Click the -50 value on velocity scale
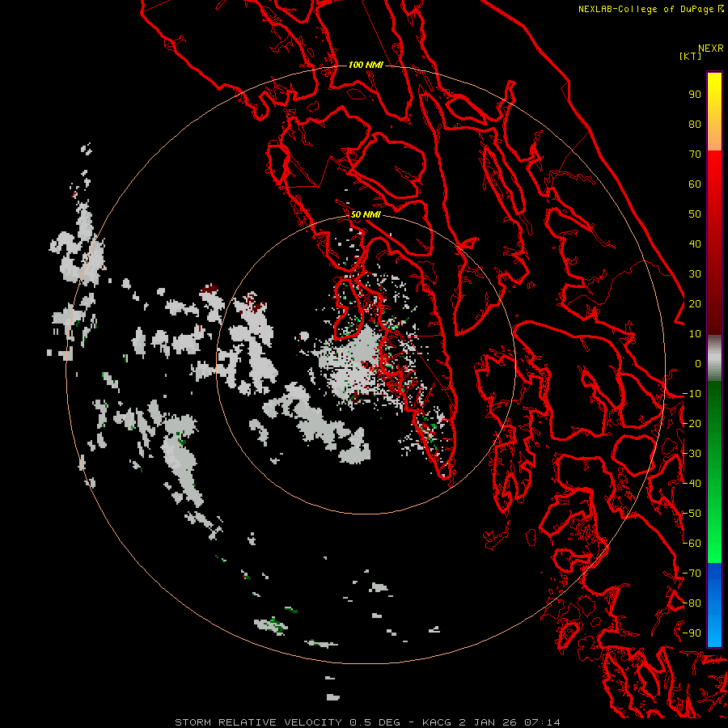Viewport: 728px width, 728px height. tap(692, 514)
